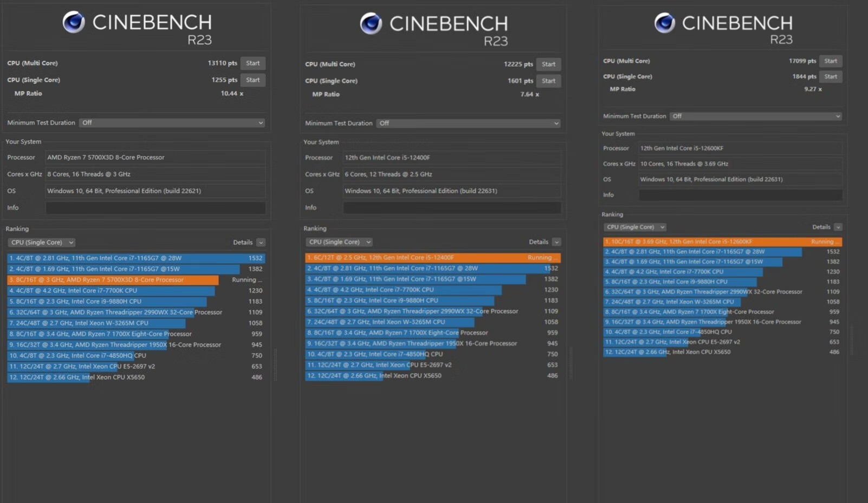Expand Details arrow in i5-12400F window ranking
The width and height of the screenshot is (868, 503).
click(556, 242)
